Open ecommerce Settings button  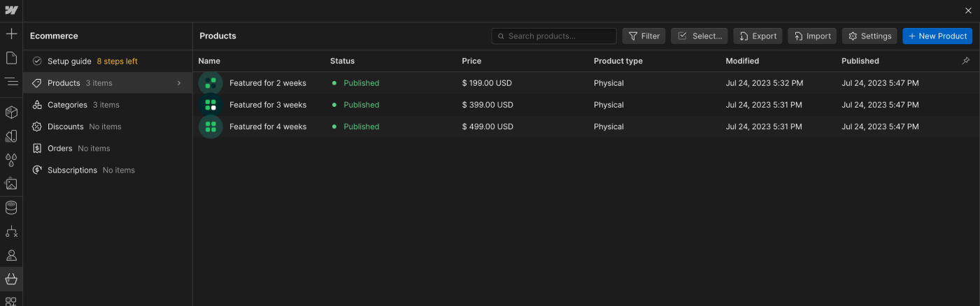coord(869,36)
